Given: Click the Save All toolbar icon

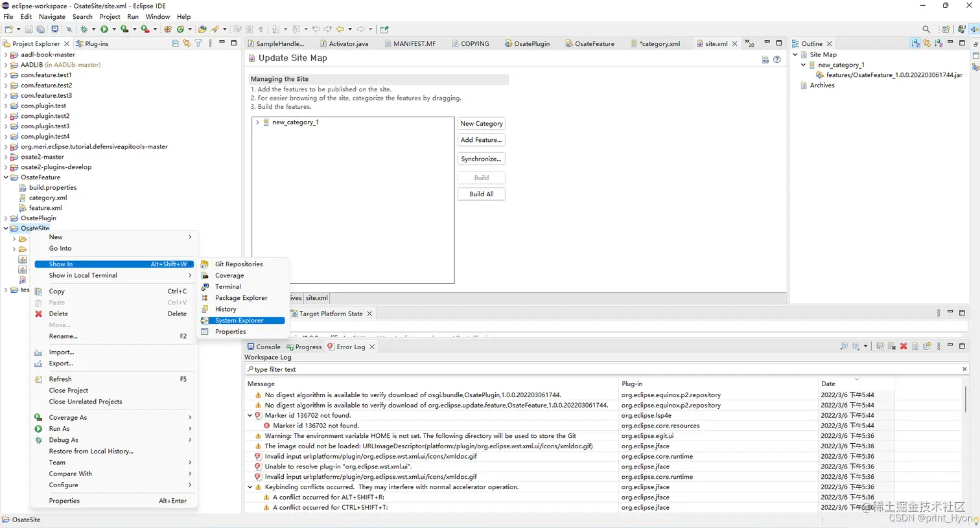Looking at the screenshot, I should click(x=40, y=29).
